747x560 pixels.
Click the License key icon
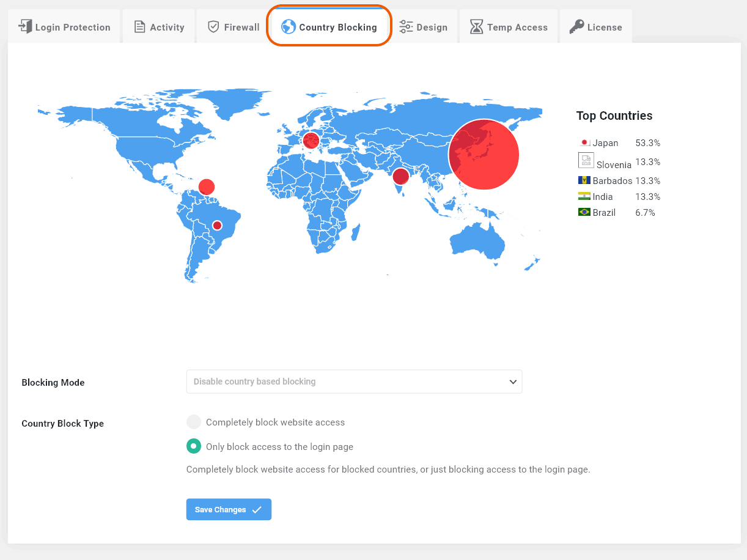(x=576, y=27)
